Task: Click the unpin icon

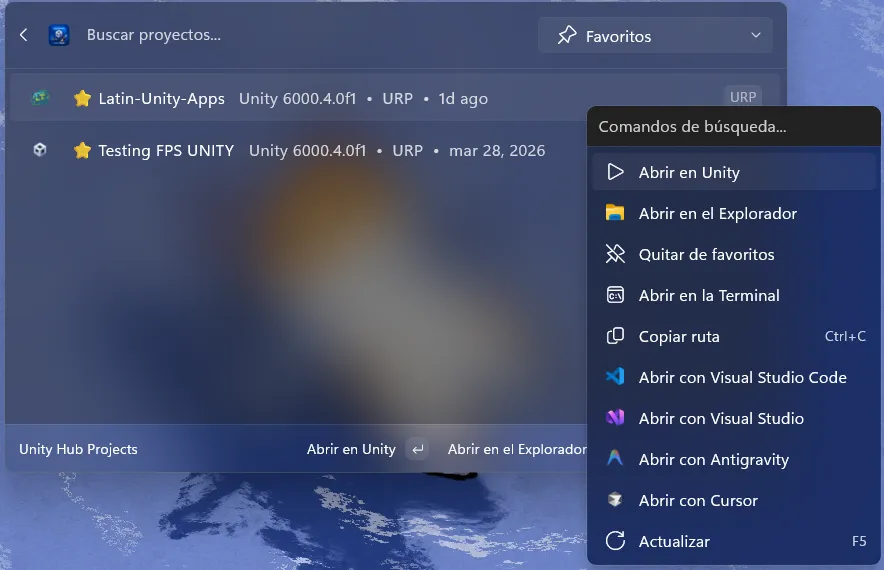Action: tap(615, 254)
